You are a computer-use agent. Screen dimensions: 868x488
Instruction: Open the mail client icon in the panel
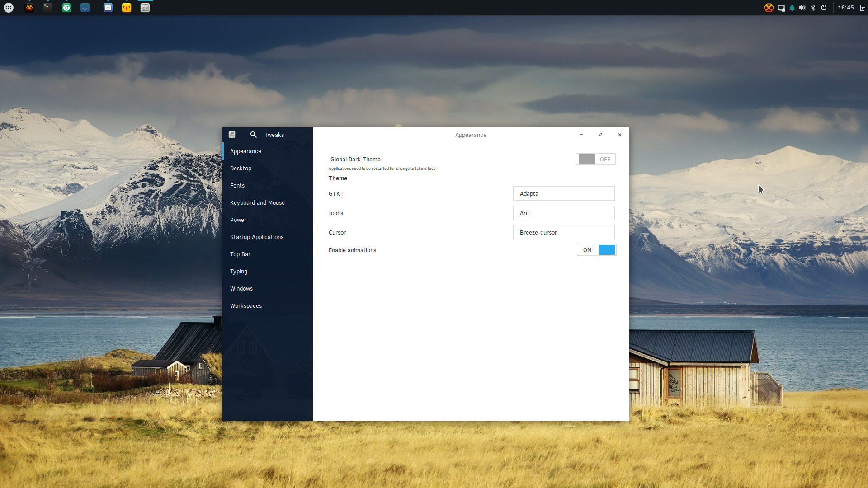(x=108, y=8)
